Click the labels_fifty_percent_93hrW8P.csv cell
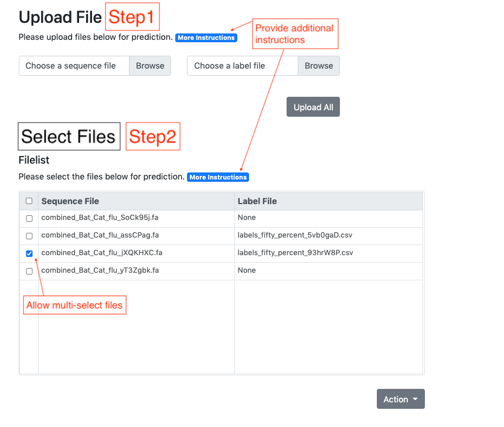 pyautogui.click(x=295, y=253)
